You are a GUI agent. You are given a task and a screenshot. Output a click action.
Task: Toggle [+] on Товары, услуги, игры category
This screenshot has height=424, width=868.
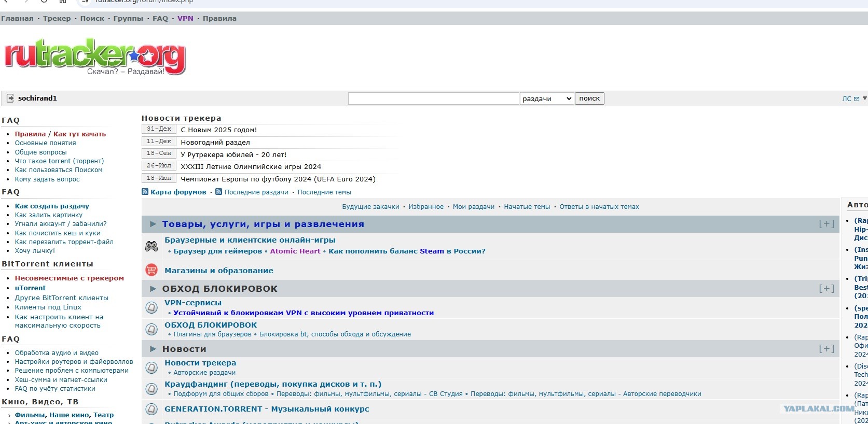pos(826,224)
